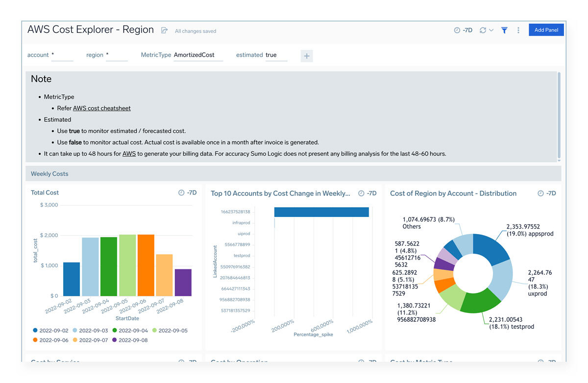Click the Total Cost panel title

click(45, 192)
